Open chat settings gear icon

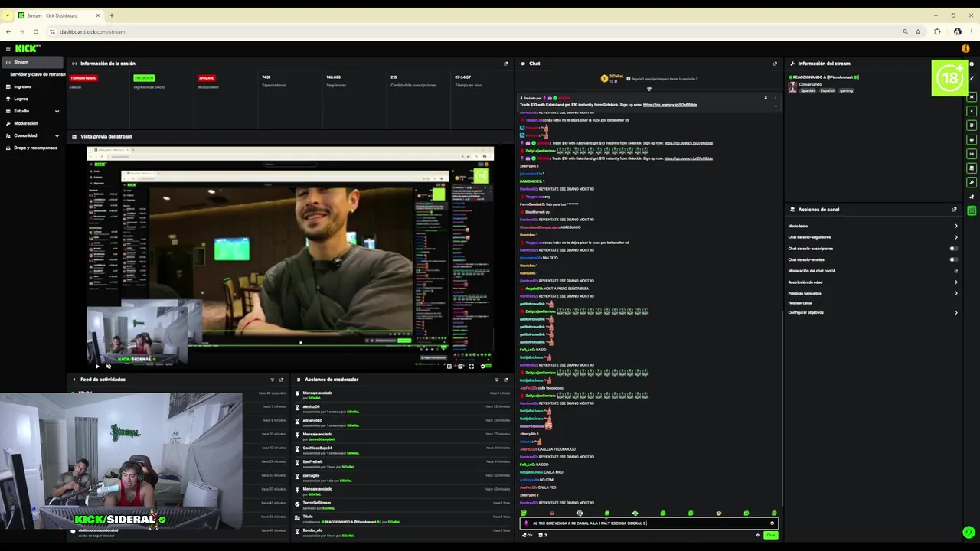[758, 535]
